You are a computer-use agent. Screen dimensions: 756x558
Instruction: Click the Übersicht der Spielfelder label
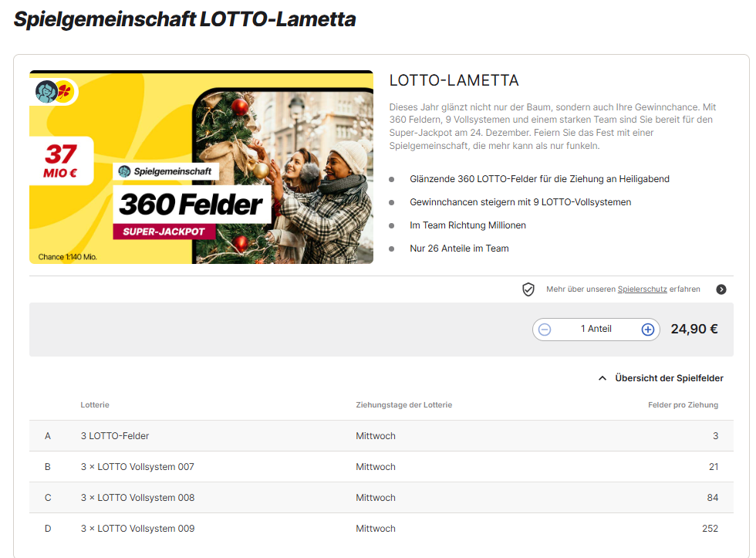point(669,378)
